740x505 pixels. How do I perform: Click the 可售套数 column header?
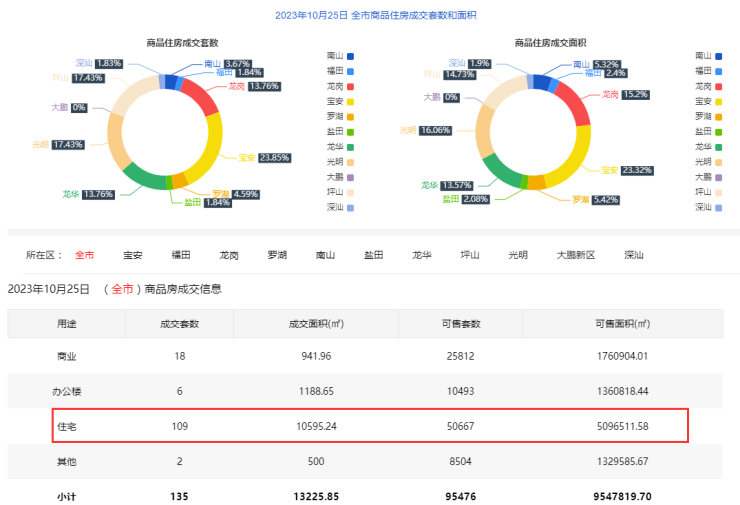coord(461,324)
